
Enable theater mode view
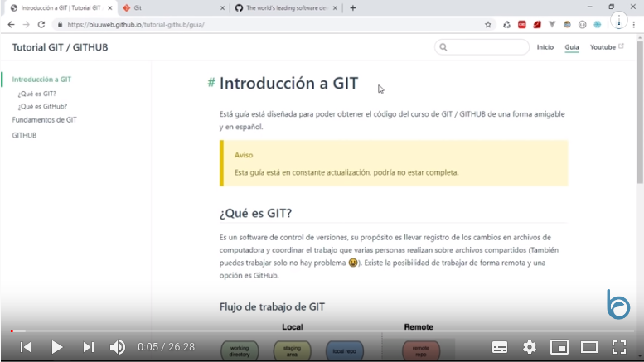(589, 347)
